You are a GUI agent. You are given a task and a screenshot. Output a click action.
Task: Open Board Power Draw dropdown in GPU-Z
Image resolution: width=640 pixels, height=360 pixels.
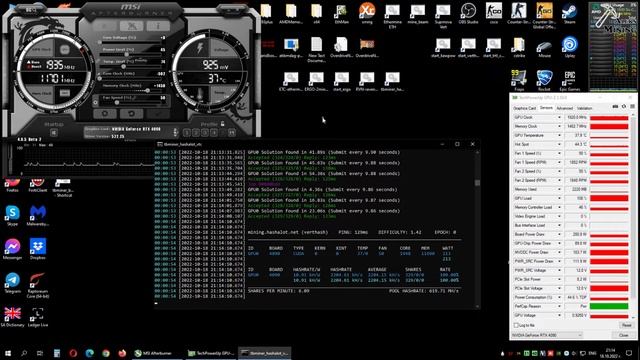coord(559,234)
